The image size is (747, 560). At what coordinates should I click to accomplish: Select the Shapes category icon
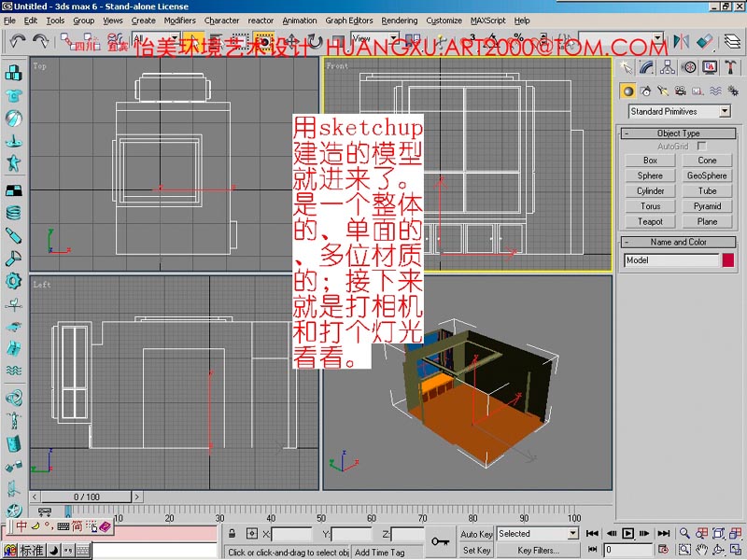pos(645,91)
